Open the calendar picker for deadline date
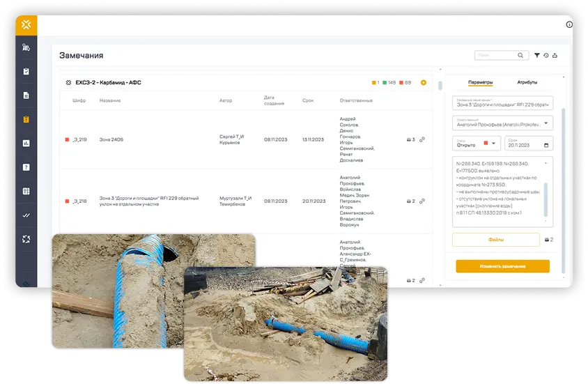Image resolution: width=588 pixels, height=384 pixels. point(547,146)
